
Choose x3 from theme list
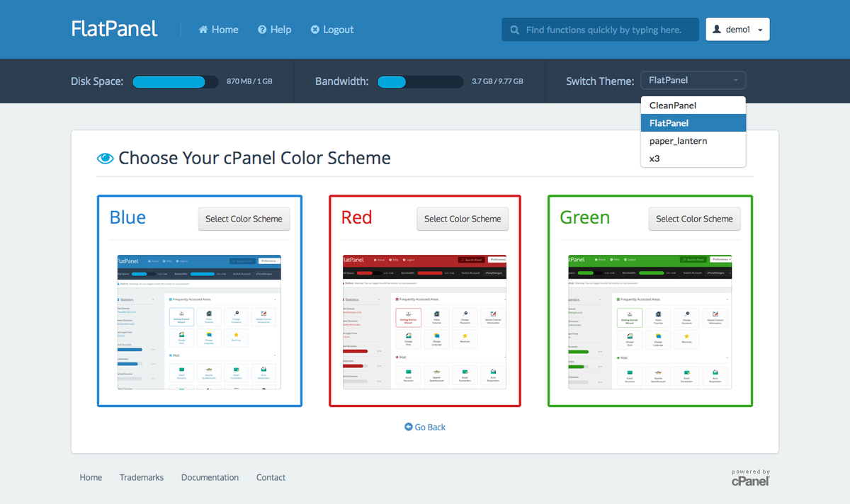693,159
